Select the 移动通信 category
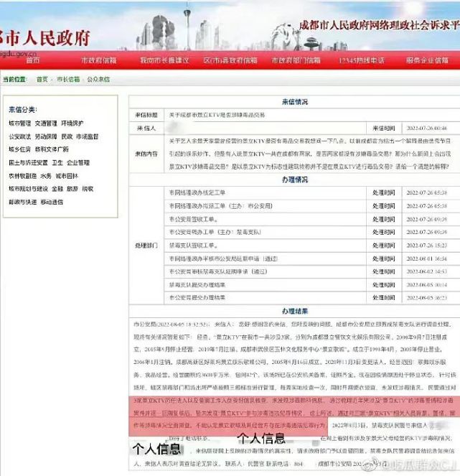The height and width of the screenshot is (476, 460). (52, 202)
